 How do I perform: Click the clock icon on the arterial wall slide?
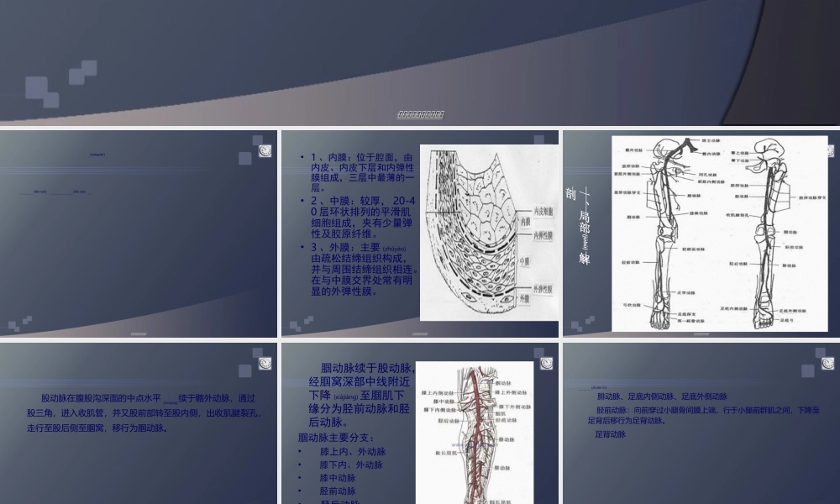(546, 144)
